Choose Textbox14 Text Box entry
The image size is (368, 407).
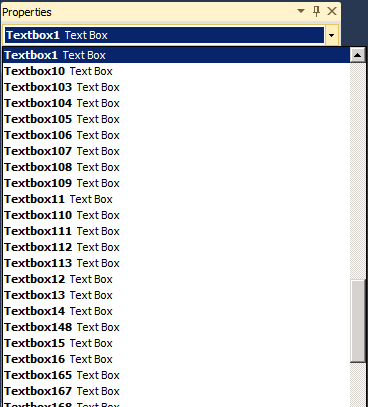point(176,311)
